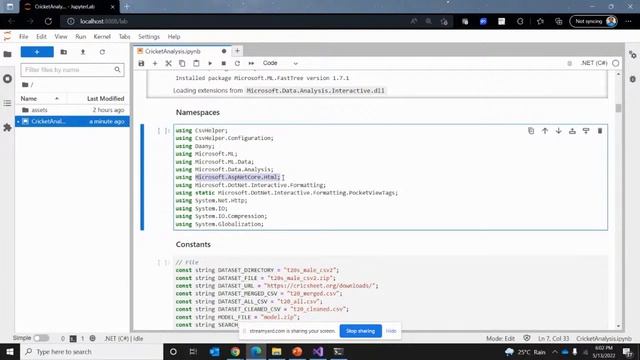
Task: Duplicate the active cell
Action: 531,131
